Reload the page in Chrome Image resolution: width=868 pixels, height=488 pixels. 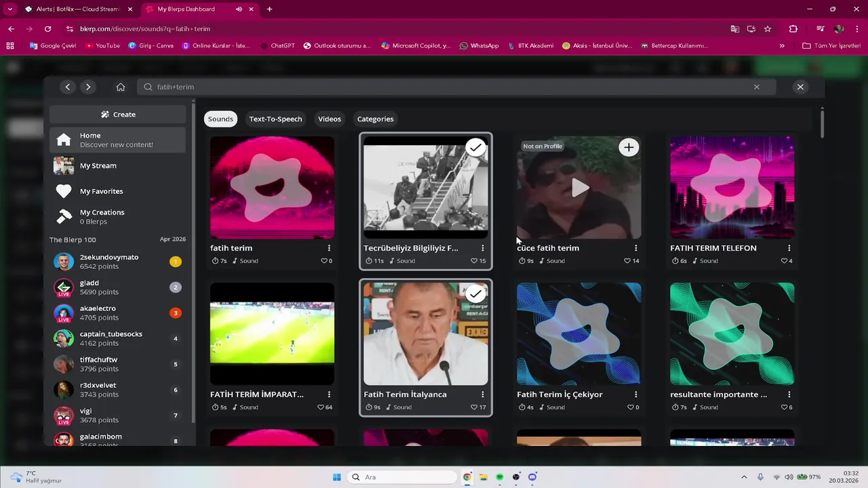click(x=47, y=29)
